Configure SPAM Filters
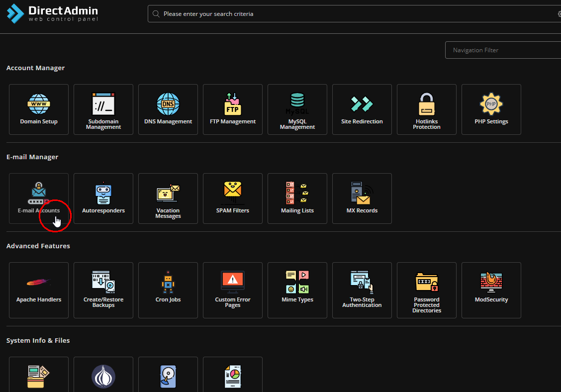 (233, 198)
